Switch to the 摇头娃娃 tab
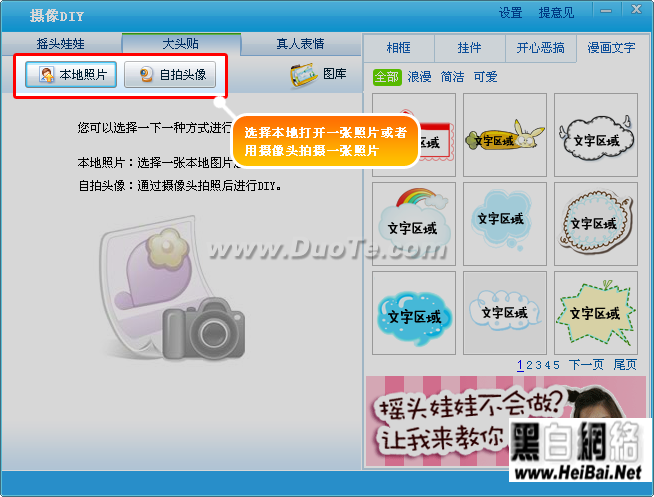 (61, 44)
